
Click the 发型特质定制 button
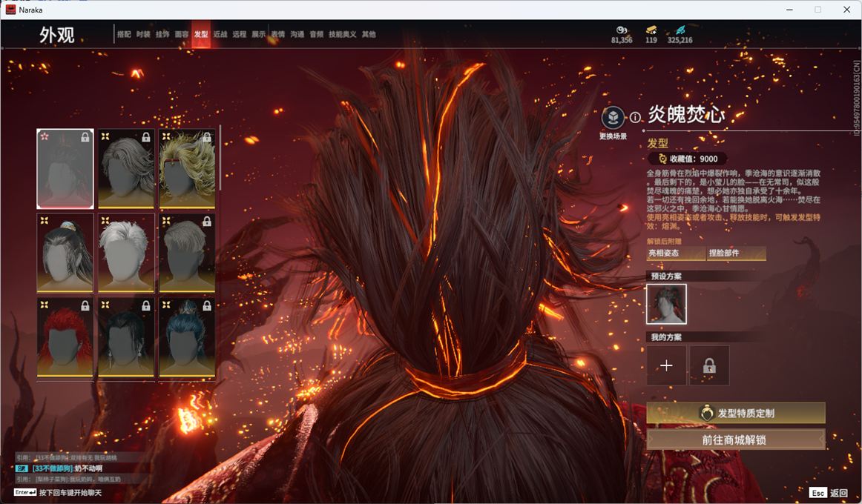(736, 413)
